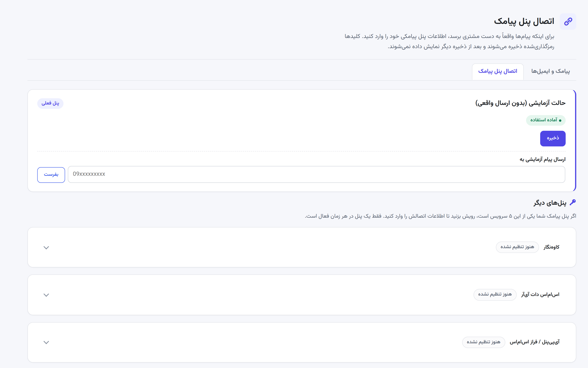Click the آی‌پی‌پنل / فراز اس‌ام‌اس title

pos(535,342)
